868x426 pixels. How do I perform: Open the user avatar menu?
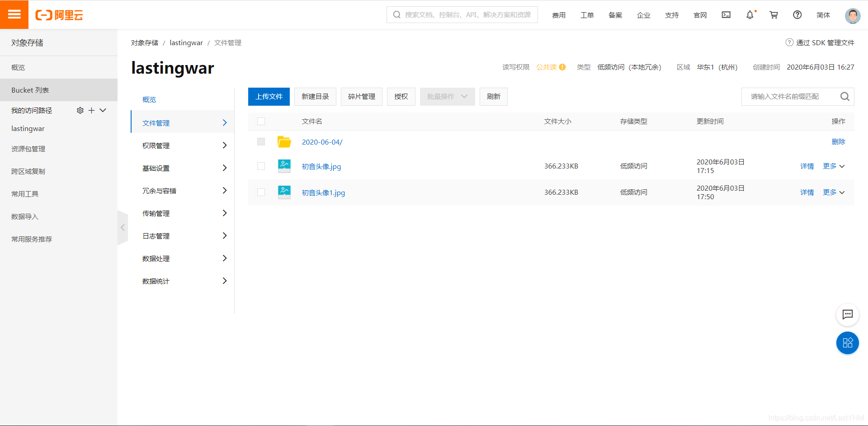click(x=853, y=15)
